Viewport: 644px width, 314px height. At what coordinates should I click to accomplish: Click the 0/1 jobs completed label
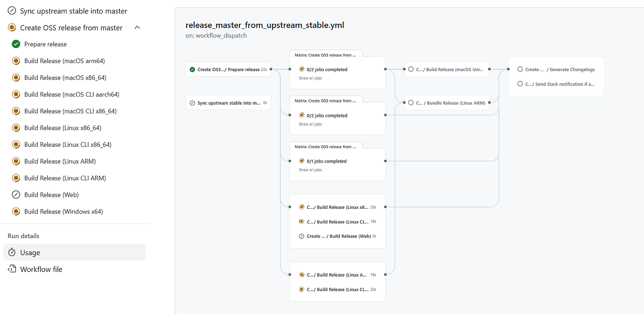coord(327,161)
